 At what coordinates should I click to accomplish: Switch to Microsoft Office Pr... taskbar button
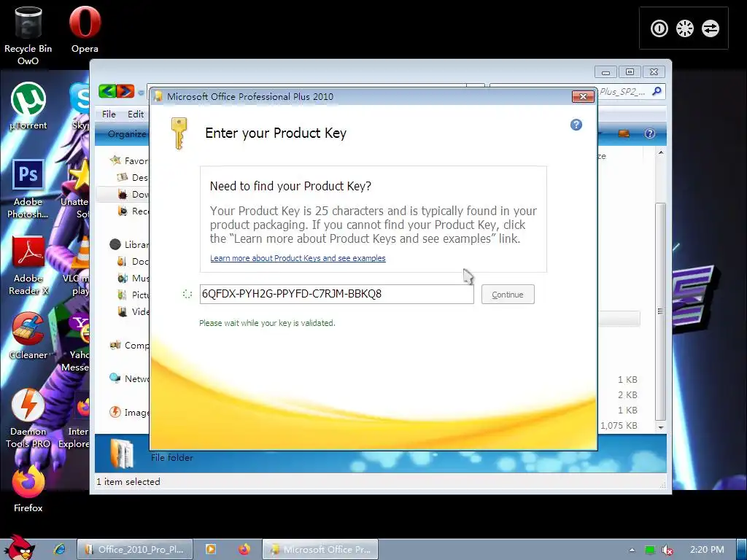click(x=320, y=549)
